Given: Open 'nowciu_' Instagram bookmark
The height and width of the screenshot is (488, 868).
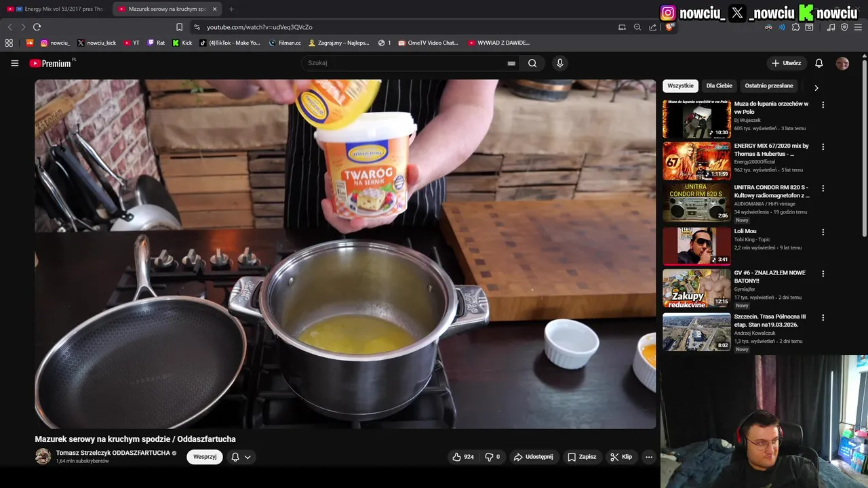Looking at the screenshot, I should pyautogui.click(x=55, y=43).
